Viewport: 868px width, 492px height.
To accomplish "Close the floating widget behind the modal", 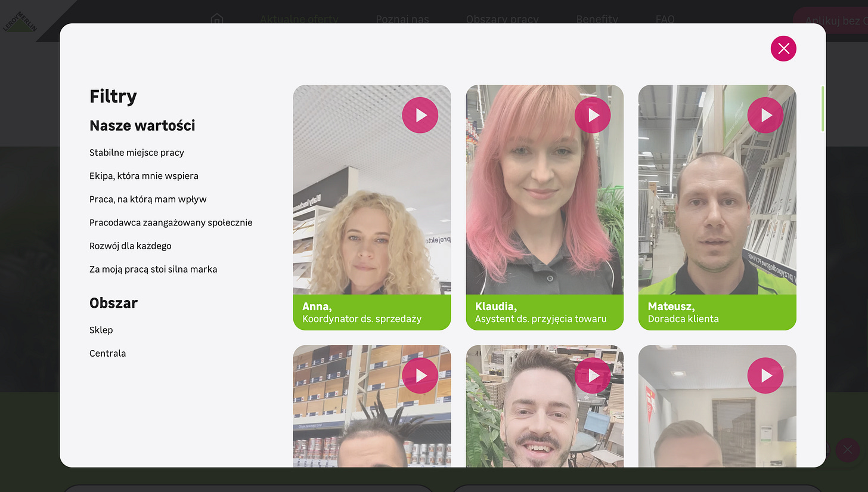I will (x=848, y=450).
